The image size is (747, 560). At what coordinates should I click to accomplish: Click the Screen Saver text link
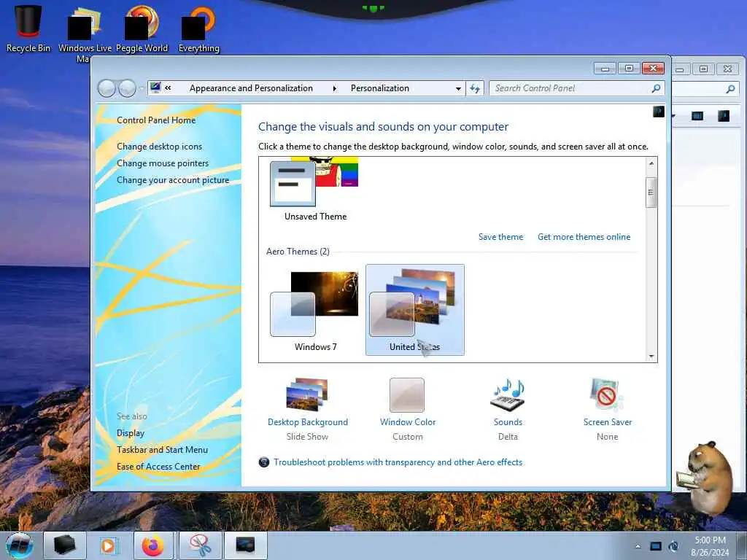pyautogui.click(x=608, y=422)
